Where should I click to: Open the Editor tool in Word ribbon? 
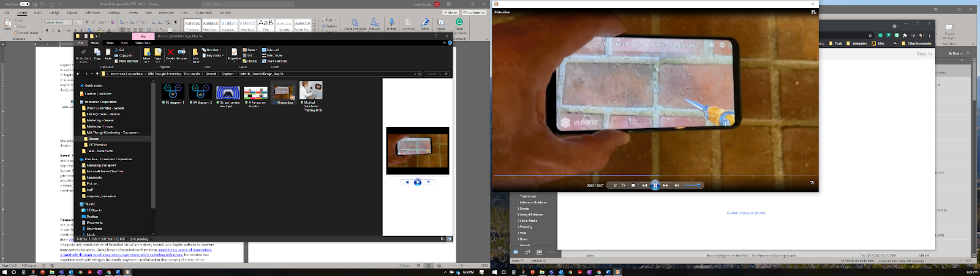(425, 23)
